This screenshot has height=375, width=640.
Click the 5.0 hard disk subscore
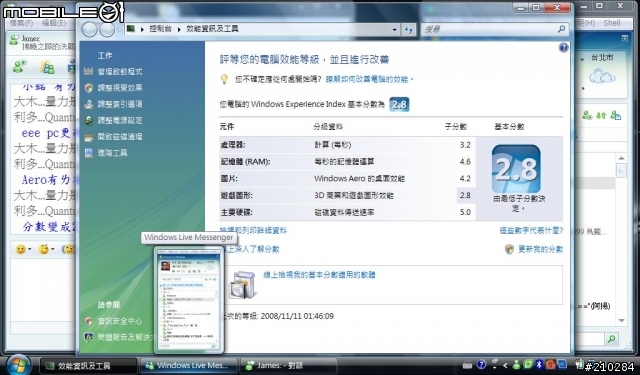tap(465, 212)
